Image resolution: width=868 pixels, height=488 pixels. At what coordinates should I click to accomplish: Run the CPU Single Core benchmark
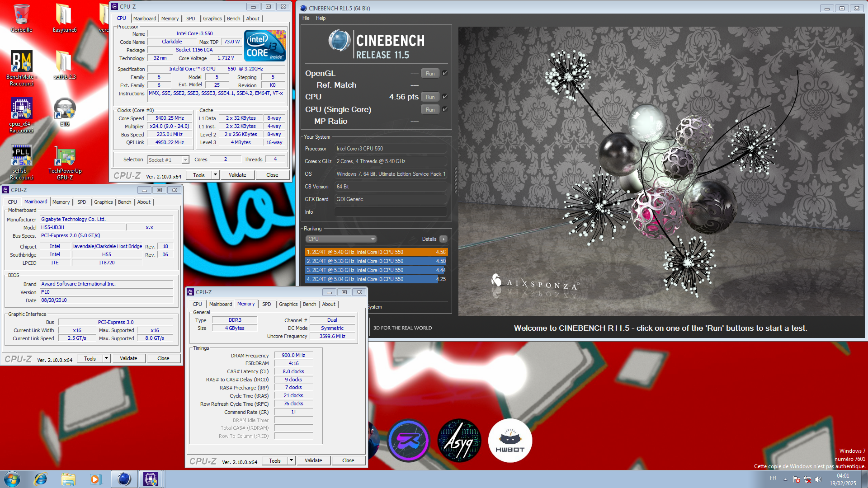pos(430,109)
